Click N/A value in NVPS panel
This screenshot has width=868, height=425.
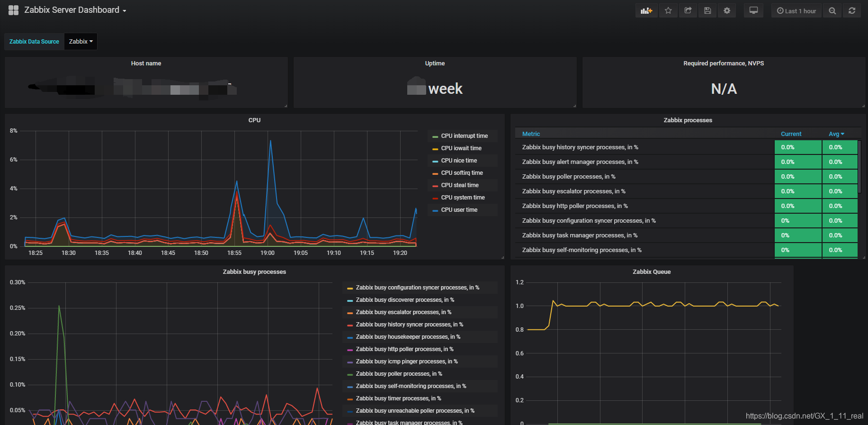pyautogui.click(x=724, y=89)
